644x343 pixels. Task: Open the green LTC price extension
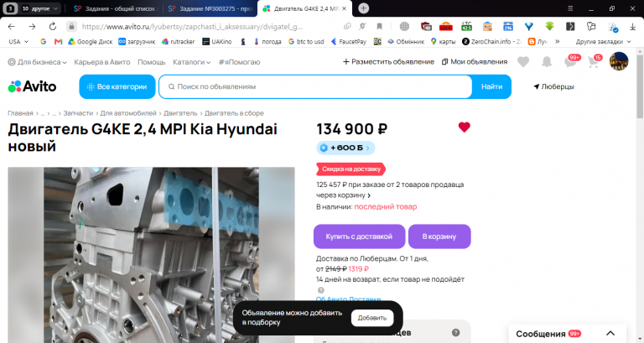coord(466,27)
